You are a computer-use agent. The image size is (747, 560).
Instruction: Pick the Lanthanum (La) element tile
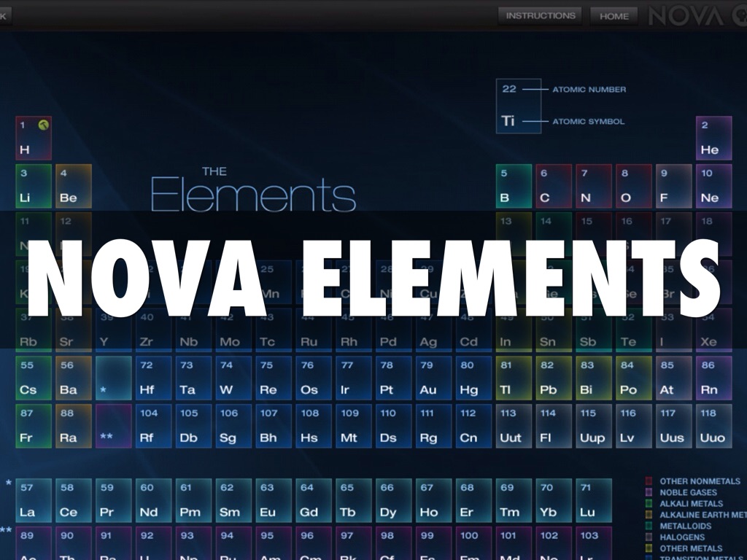click(34, 500)
